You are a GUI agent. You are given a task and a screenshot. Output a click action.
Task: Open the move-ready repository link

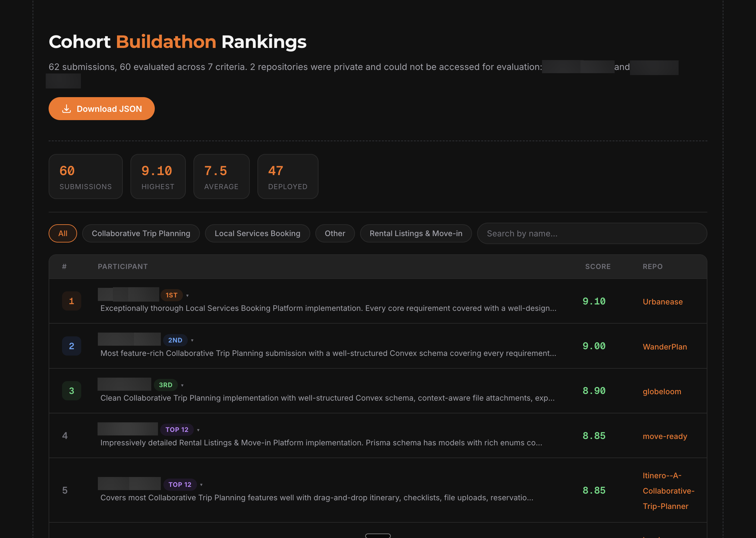pos(665,436)
